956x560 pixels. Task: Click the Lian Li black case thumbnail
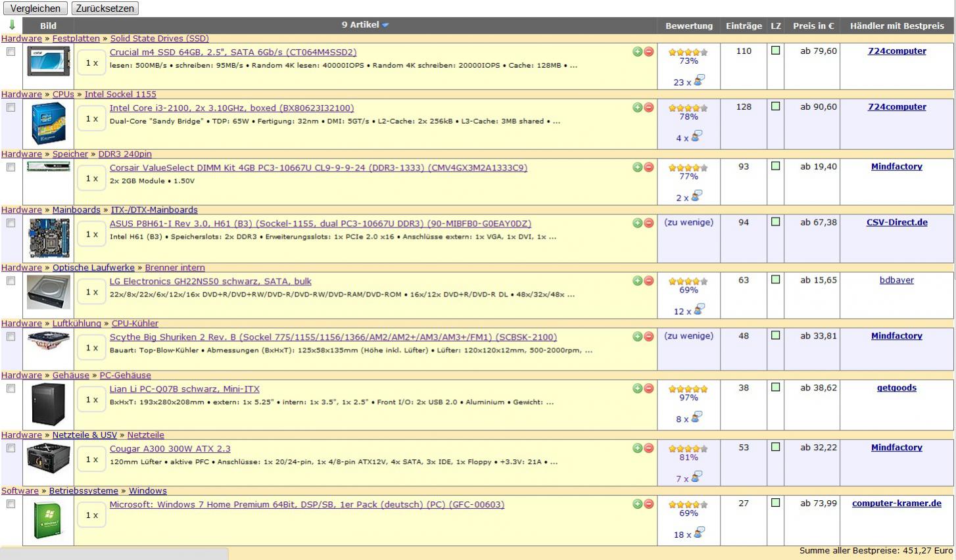click(x=49, y=404)
